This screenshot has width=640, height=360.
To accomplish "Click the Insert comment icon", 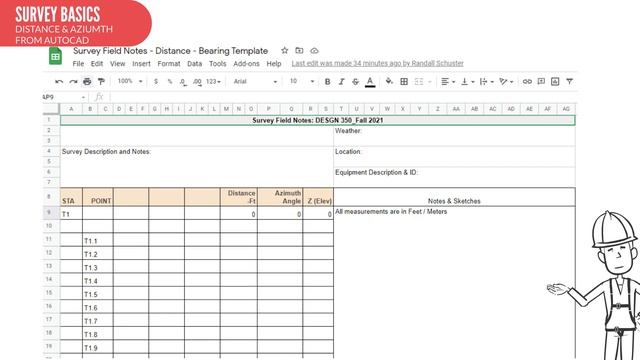I will pos(541,82).
